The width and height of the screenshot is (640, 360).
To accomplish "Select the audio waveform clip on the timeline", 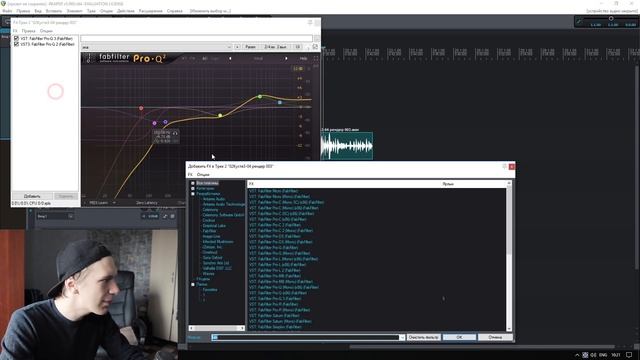I will point(347,145).
